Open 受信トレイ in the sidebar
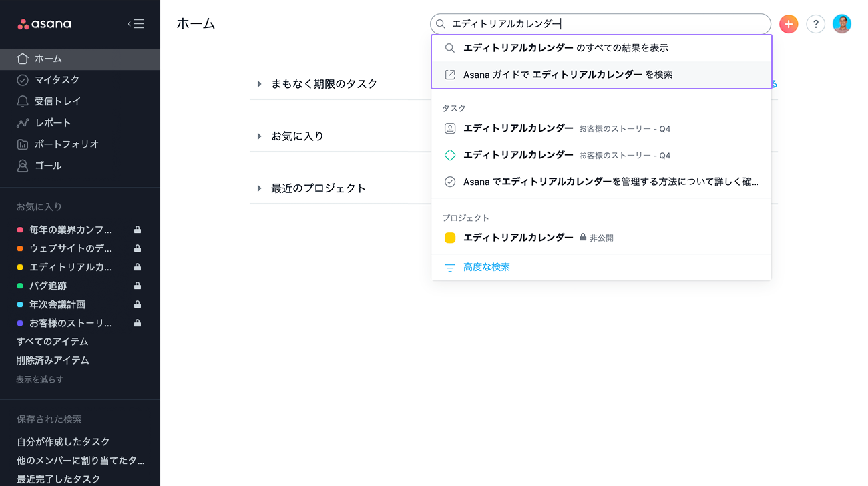The image size is (868, 486). [x=80, y=101]
